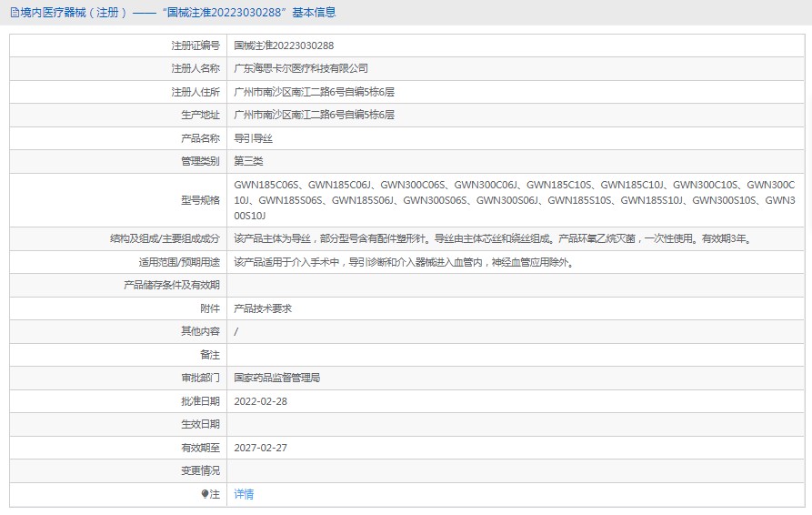Click the intended use text 该产品适用于介入手术中
The image size is (812, 515).
405,262
